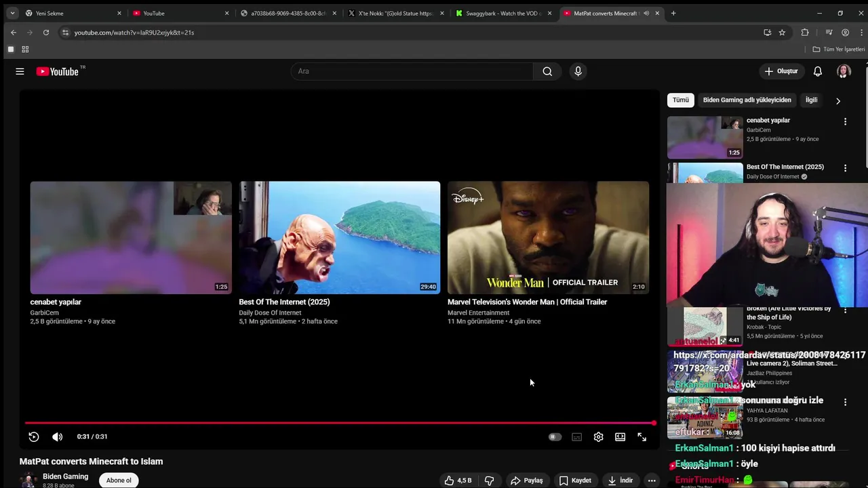
Task: Open the media control icon in the toolbar
Action: click(829, 33)
